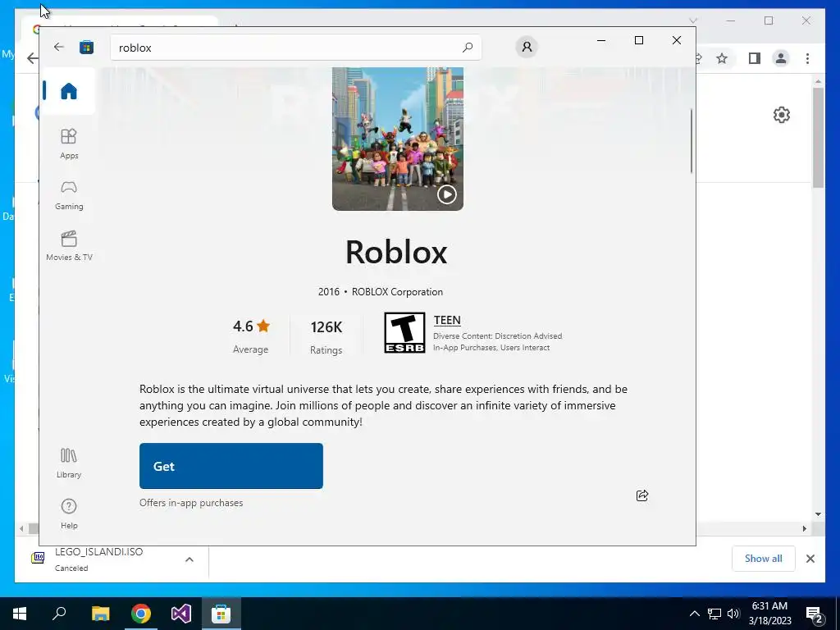Share the Roblox store page
This screenshot has height=630, width=840.
tap(641, 495)
